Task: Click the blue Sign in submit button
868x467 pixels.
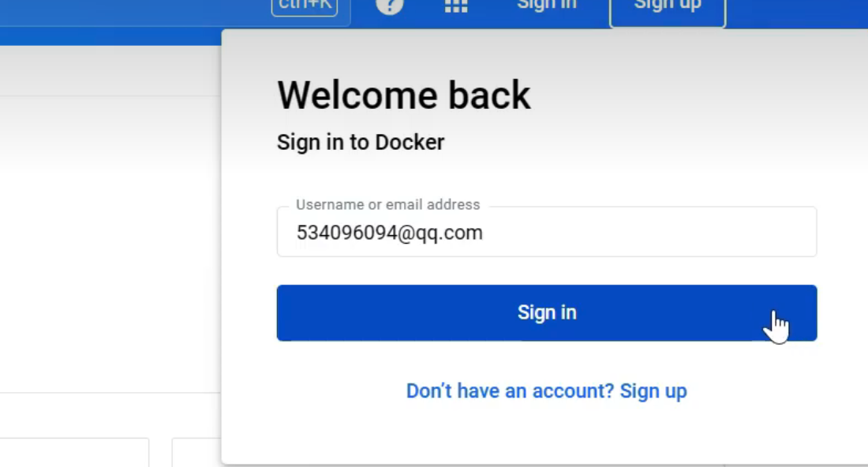Action: (546, 313)
